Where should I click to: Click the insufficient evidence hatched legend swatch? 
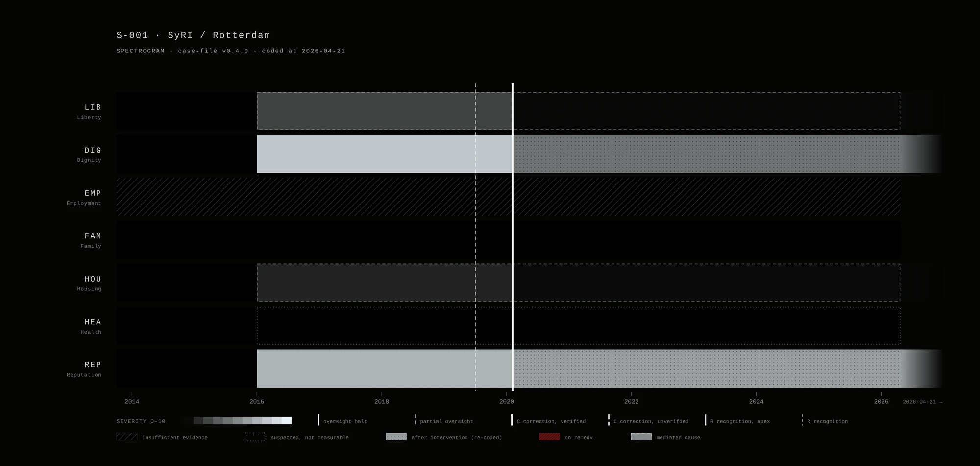[127, 437]
